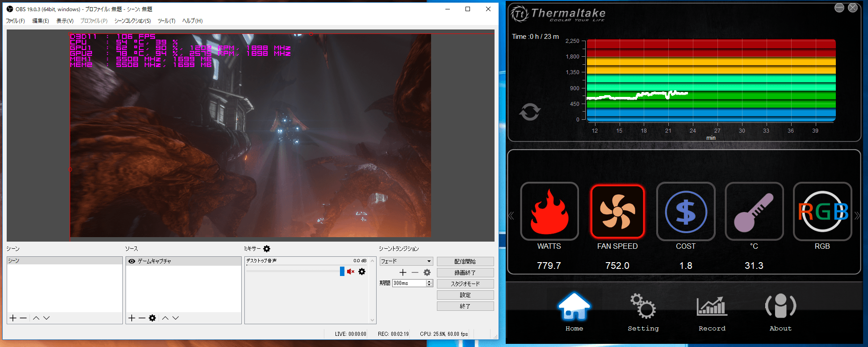Click the temperature value 31.3
This screenshot has width=868, height=347.
[x=754, y=266]
